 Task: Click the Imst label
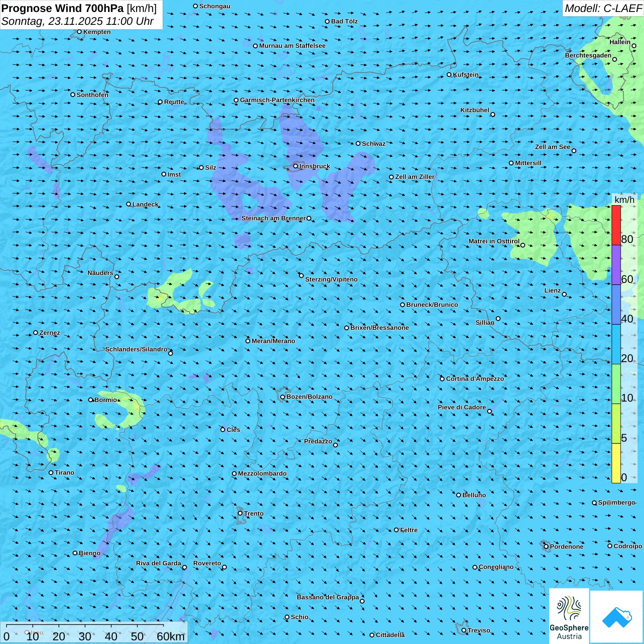pyautogui.click(x=174, y=174)
